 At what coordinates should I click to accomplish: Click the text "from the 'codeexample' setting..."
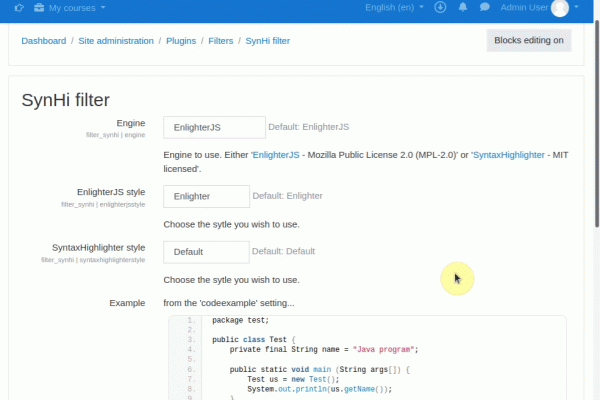click(x=229, y=303)
